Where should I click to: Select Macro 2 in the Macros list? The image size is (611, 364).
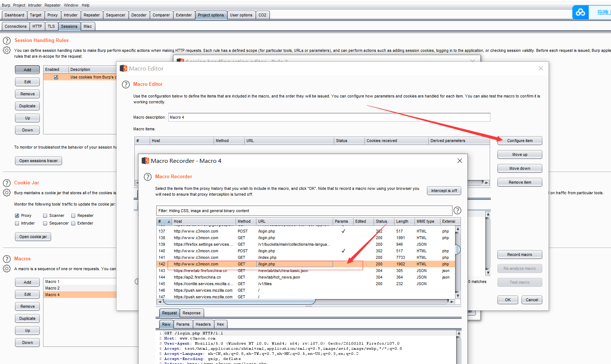80,288
